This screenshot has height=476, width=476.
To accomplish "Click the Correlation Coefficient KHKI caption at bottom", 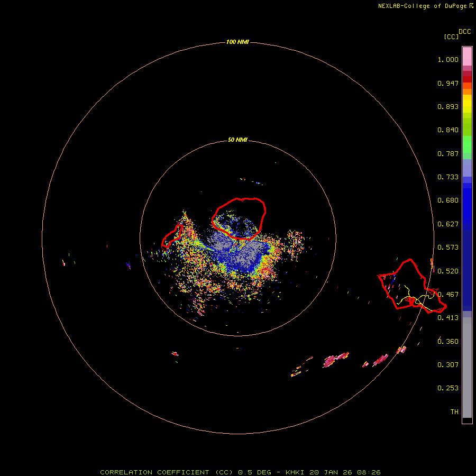I will pyautogui.click(x=240, y=472).
